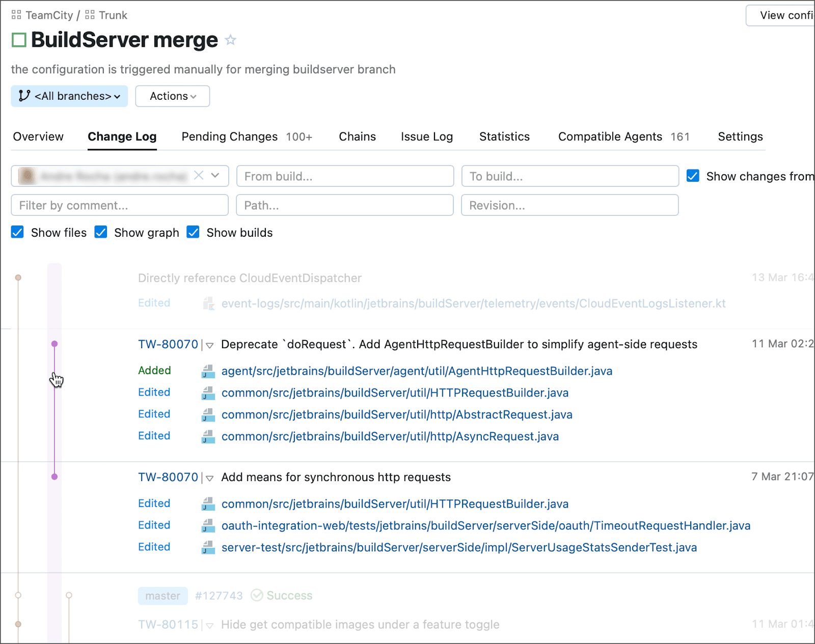Click the file icon next to AsyncRequest.java

click(208, 437)
